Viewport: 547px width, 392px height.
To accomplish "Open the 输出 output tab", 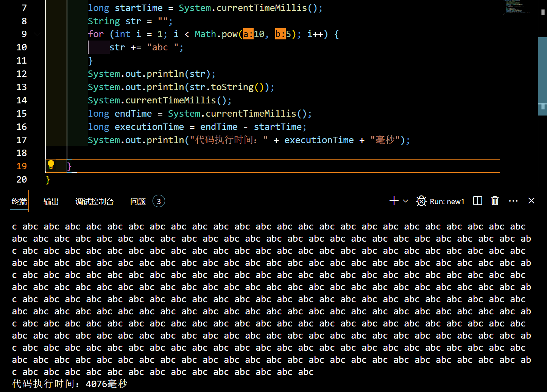I will pyautogui.click(x=51, y=201).
